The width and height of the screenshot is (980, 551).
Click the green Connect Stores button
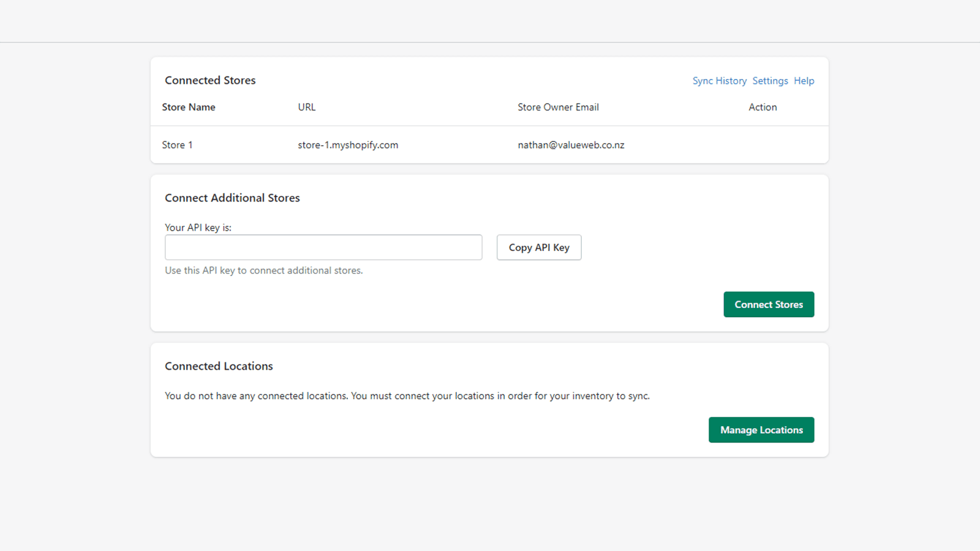[768, 304]
